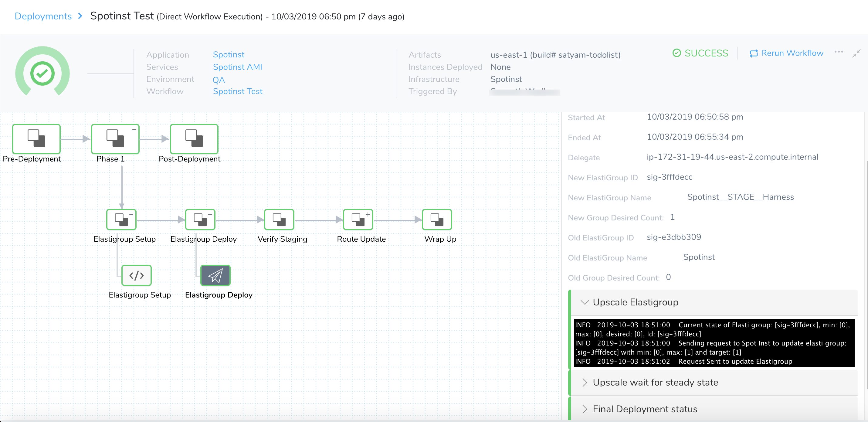
Task: Open the Spotinst AMI service link
Action: pos(237,67)
